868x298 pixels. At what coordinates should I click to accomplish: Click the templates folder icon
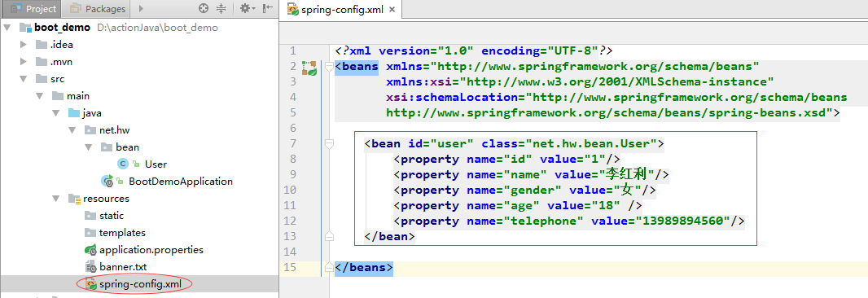coord(91,233)
